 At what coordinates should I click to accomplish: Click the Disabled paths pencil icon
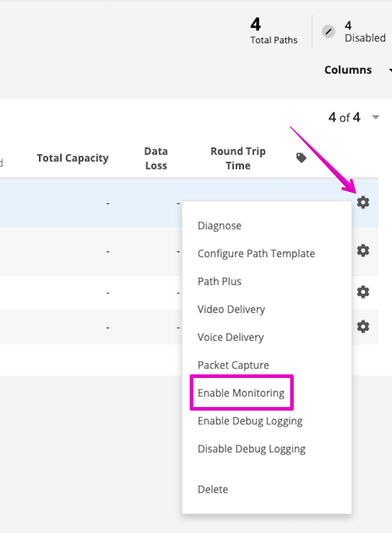point(329,31)
